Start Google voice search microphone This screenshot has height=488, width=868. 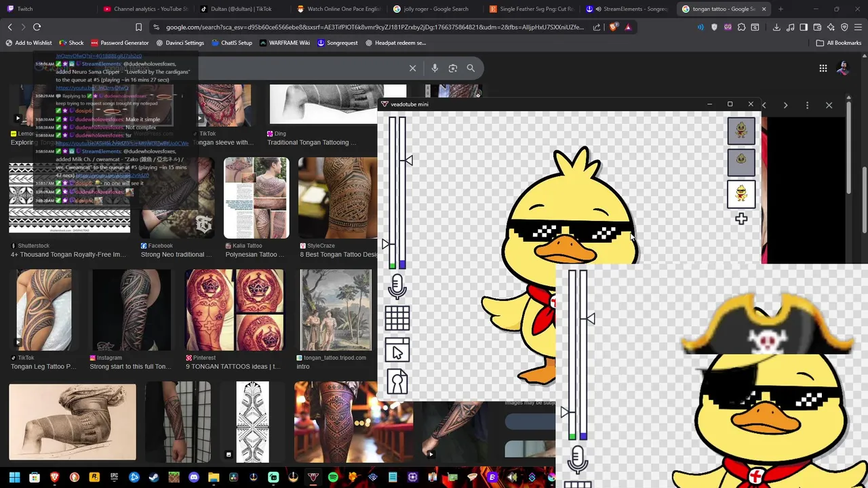click(435, 68)
